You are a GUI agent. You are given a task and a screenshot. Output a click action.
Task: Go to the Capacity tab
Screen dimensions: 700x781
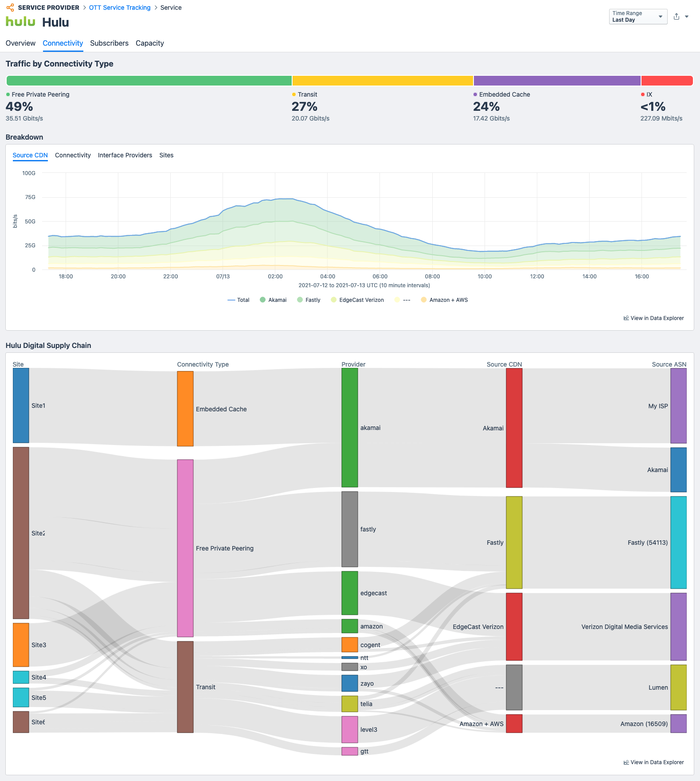(x=150, y=43)
